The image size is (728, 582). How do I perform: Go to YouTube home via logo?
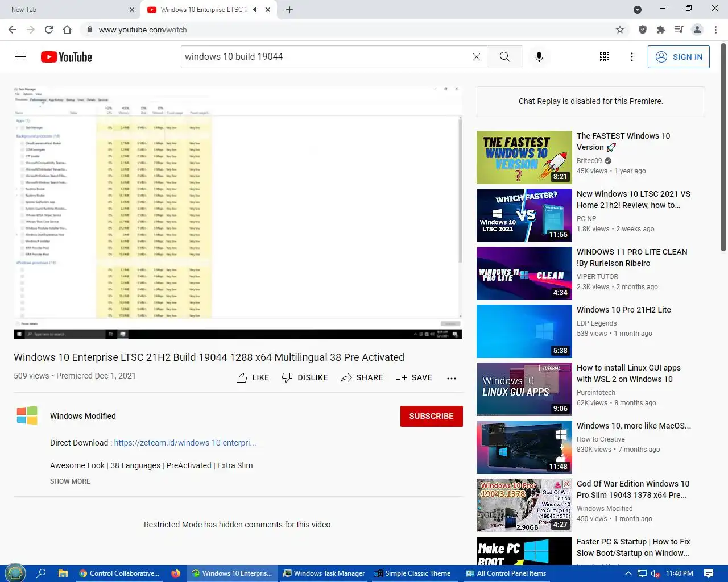pos(67,57)
